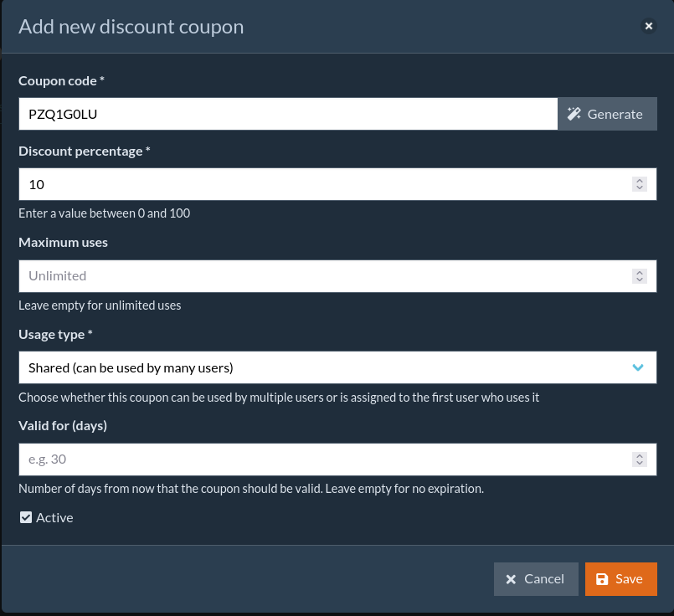674x616 pixels.
Task: Click into the Discount percentage field
Action: pyautogui.click(x=322, y=184)
